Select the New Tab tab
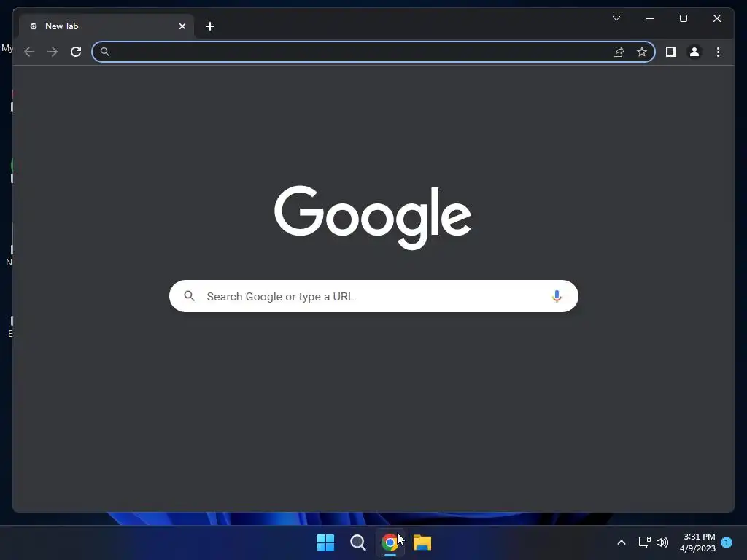 pyautogui.click(x=107, y=26)
